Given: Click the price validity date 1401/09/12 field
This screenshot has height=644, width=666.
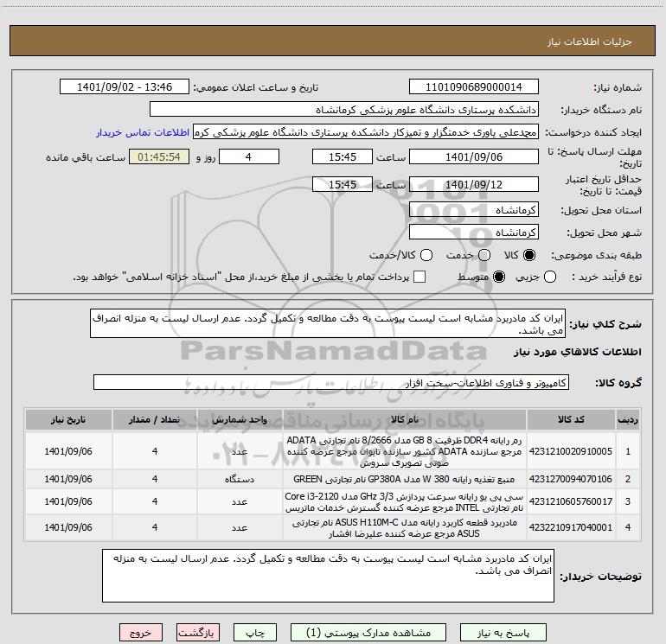Looking at the screenshot, I should (474, 184).
